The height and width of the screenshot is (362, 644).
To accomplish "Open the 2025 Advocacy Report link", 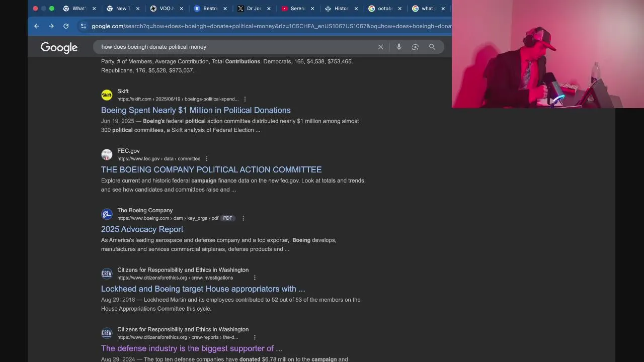I will click(x=142, y=229).
